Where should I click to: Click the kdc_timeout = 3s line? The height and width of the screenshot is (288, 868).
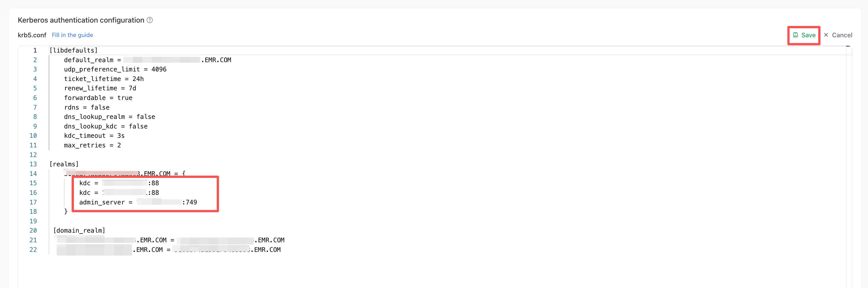tap(94, 136)
